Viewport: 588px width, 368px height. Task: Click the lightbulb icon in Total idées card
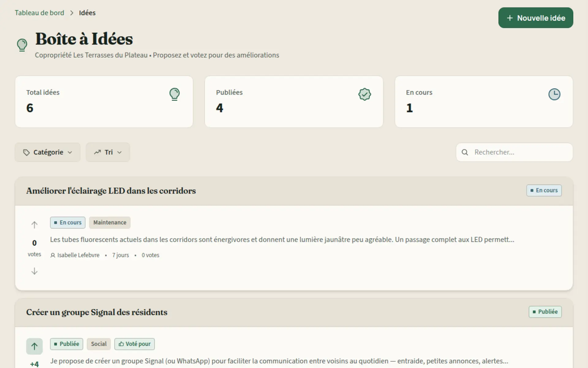click(x=175, y=94)
